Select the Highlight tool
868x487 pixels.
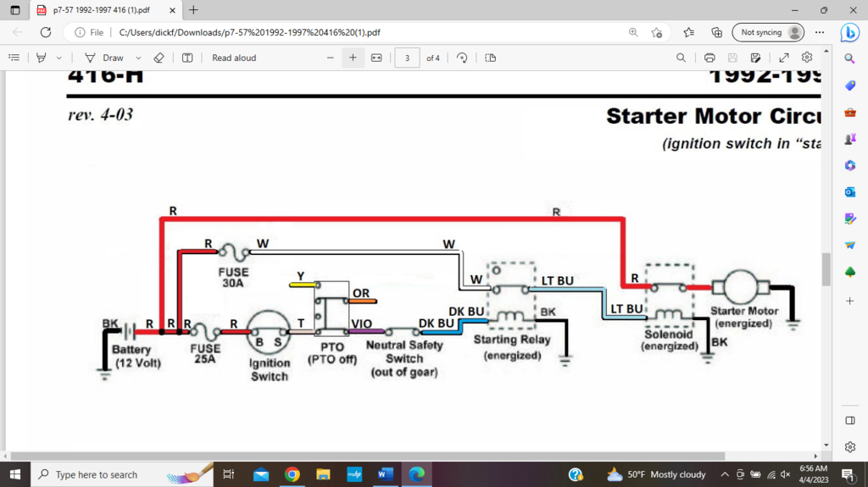pyautogui.click(x=41, y=58)
